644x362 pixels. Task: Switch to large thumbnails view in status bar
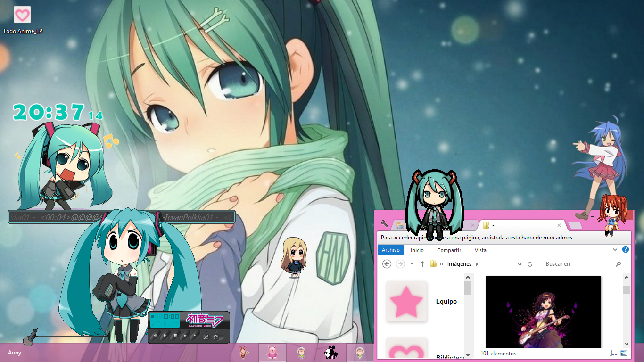624,353
